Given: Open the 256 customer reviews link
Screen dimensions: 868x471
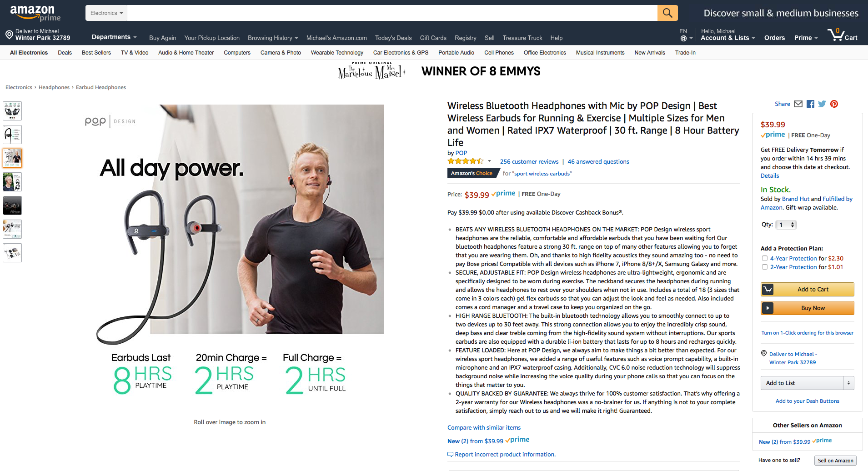Looking at the screenshot, I should pyautogui.click(x=529, y=161).
